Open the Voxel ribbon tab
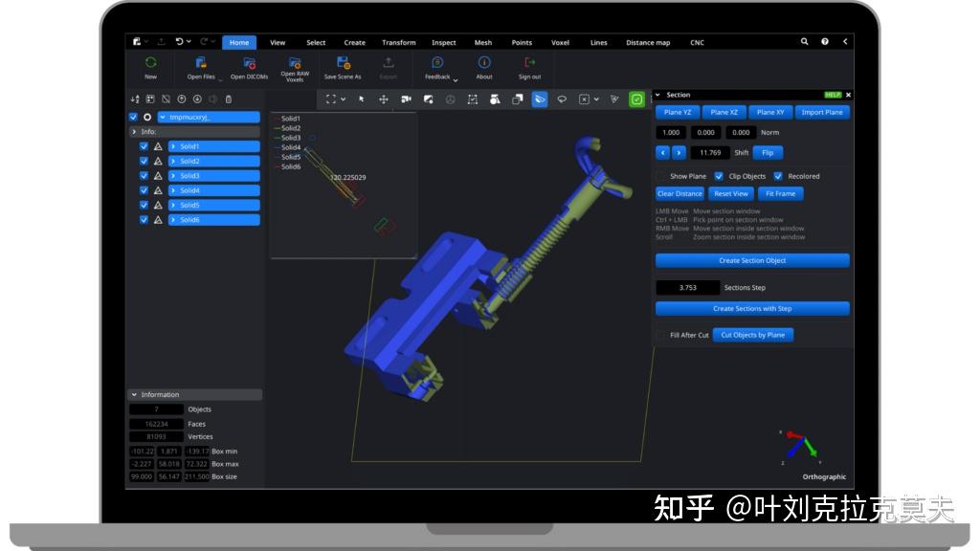The height and width of the screenshot is (551, 980). pos(560,42)
